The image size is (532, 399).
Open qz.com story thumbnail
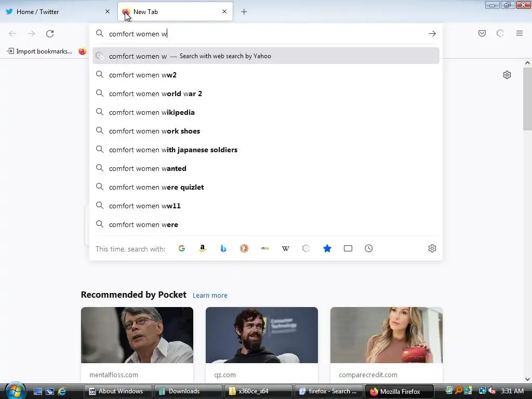point(262,335)
